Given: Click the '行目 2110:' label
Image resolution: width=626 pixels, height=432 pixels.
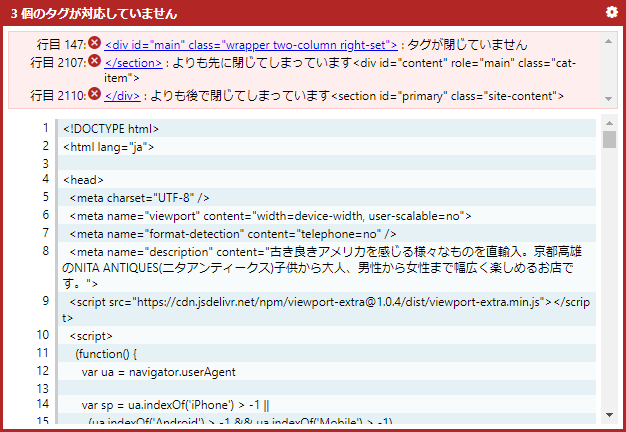Looking at the screenshot, I should [x=58, y=96].
